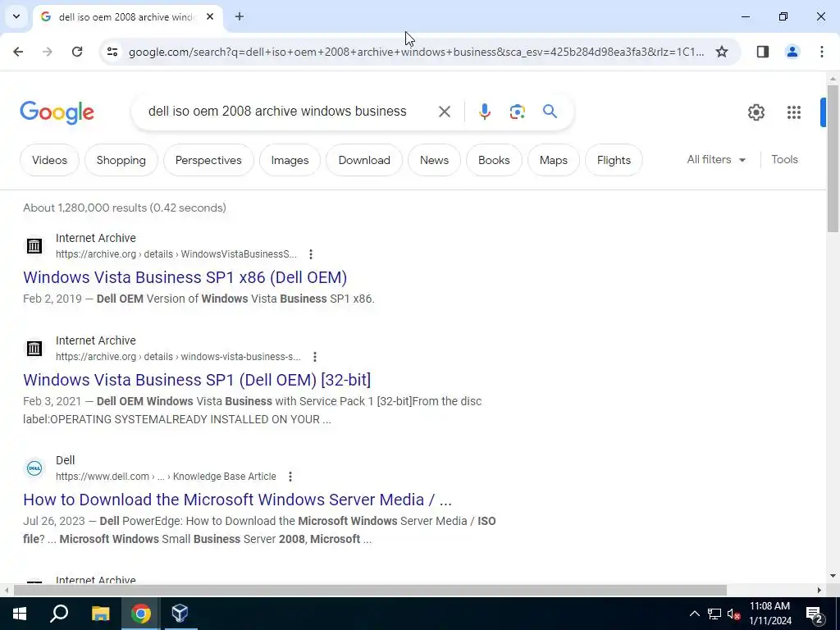
Task: Click the Internet Archive favicon of second result
Action: [x=34, y=349]
